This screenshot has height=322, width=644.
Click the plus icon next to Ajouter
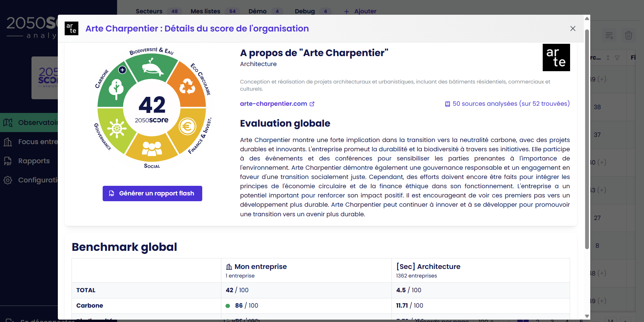pos(347,12)
